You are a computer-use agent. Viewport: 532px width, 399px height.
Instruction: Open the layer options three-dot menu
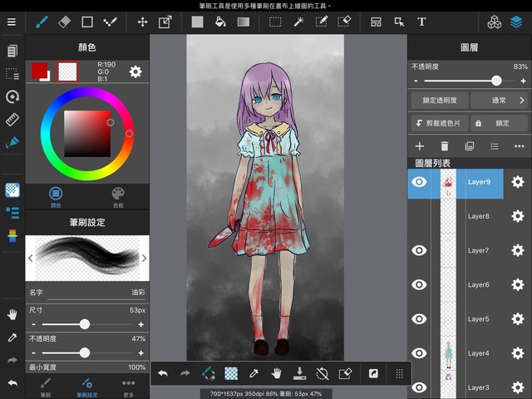[520, 146]
